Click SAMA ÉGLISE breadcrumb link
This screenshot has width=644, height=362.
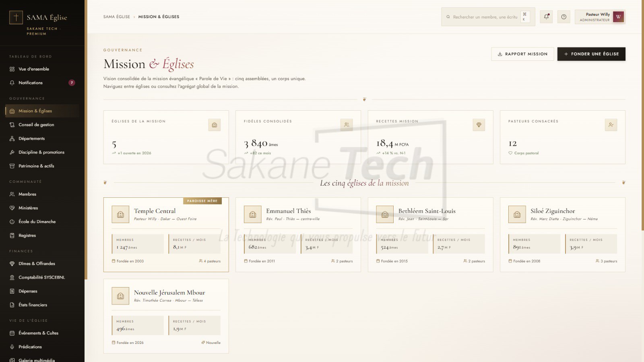click(x=117, y=17)
